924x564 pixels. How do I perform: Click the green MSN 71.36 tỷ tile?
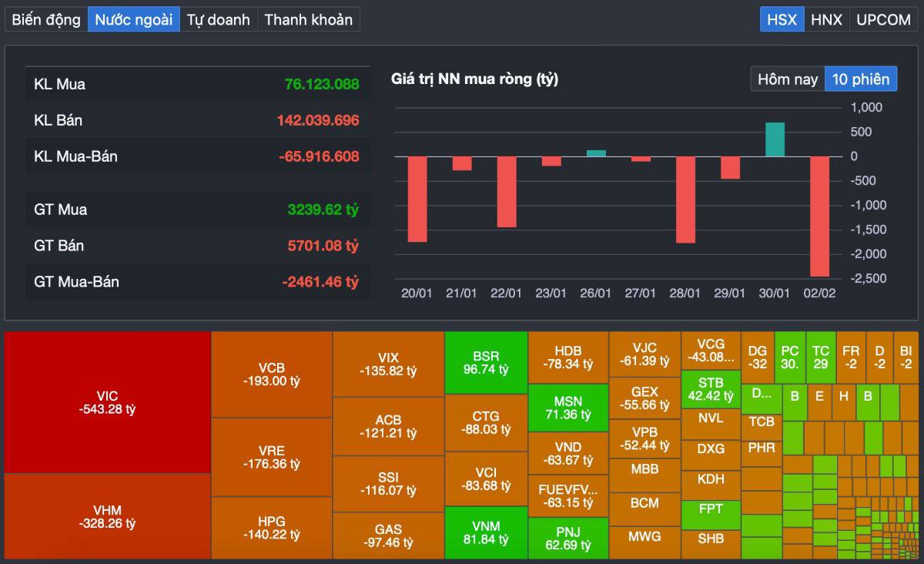point(568,408)
